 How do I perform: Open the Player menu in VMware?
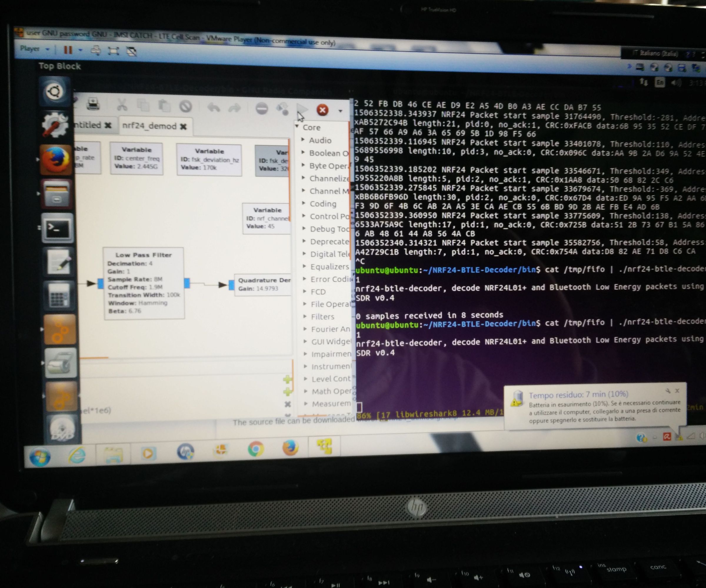[x=31, y=49]
